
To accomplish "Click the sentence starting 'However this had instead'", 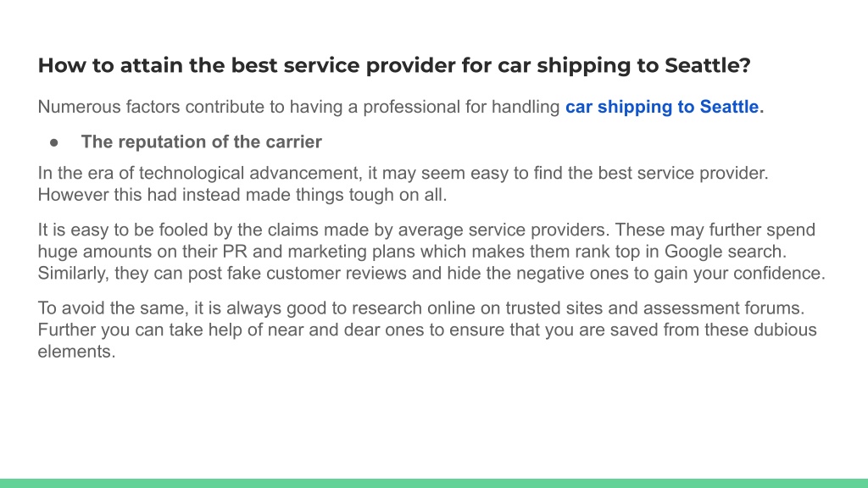I will click(242, 195).
